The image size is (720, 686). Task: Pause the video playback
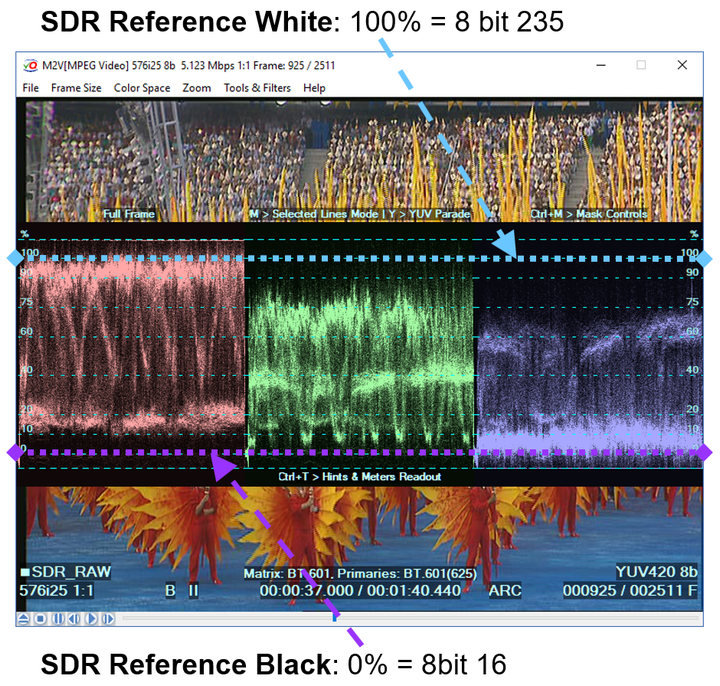[58, 618]
